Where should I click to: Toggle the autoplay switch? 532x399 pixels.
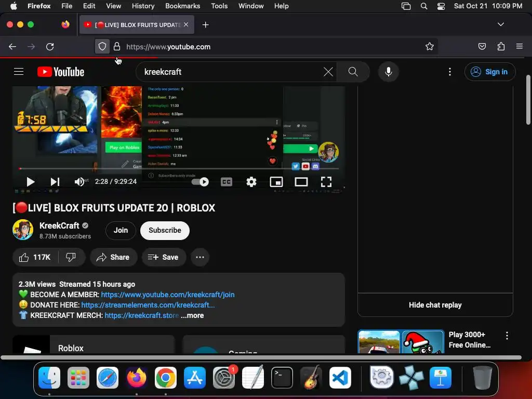pyautogui.click(x=200, y=182)
